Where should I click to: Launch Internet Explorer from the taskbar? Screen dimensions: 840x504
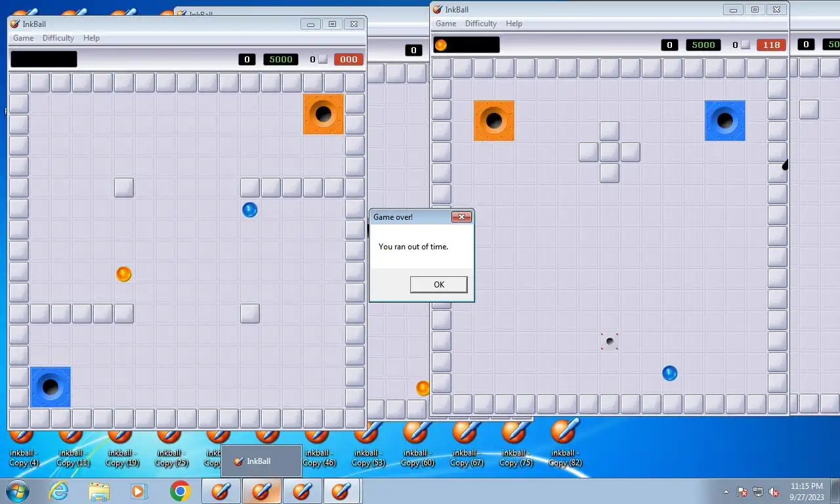click(x=59, y=491)
